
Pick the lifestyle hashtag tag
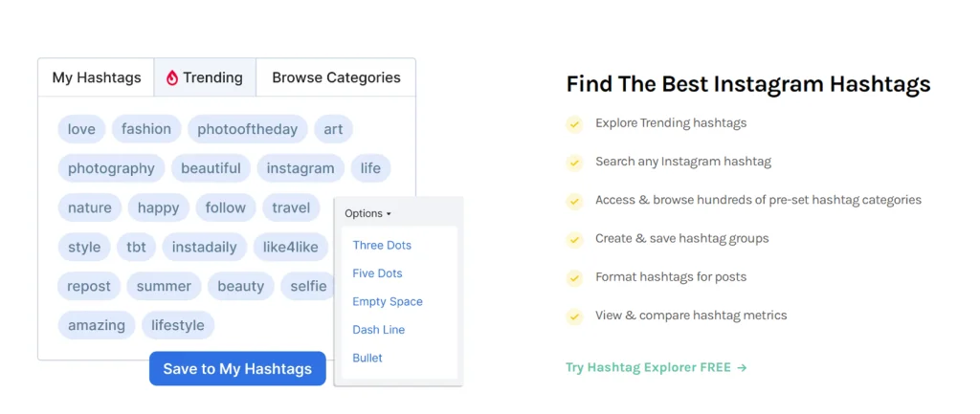[178, 325]
